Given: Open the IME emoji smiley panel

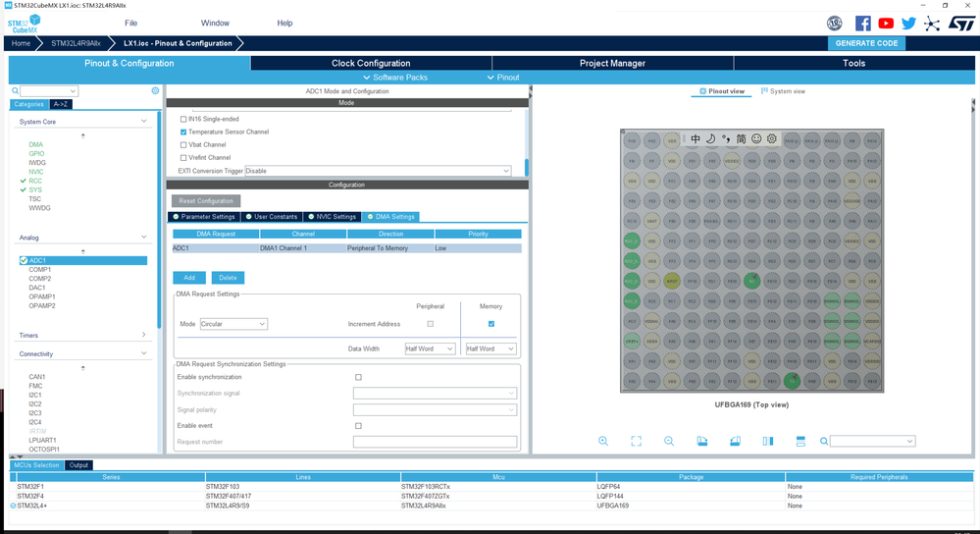Looking at the screenshot, I should coord(756,138).
